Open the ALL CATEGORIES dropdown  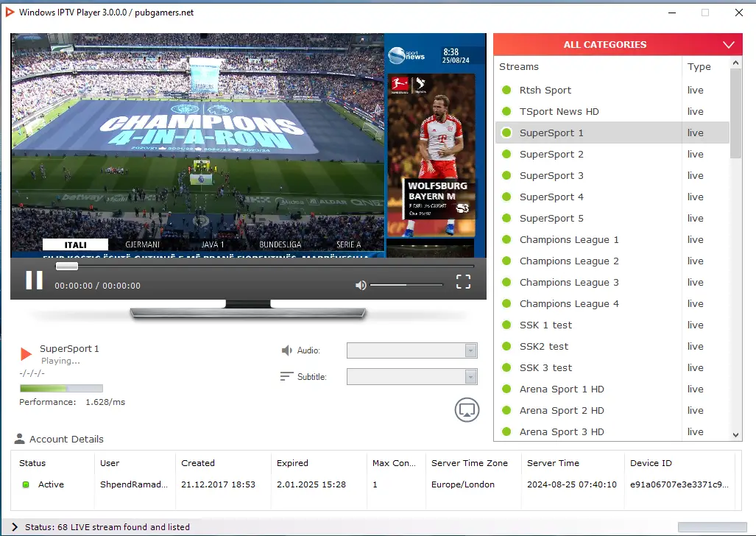coord(618,44)
